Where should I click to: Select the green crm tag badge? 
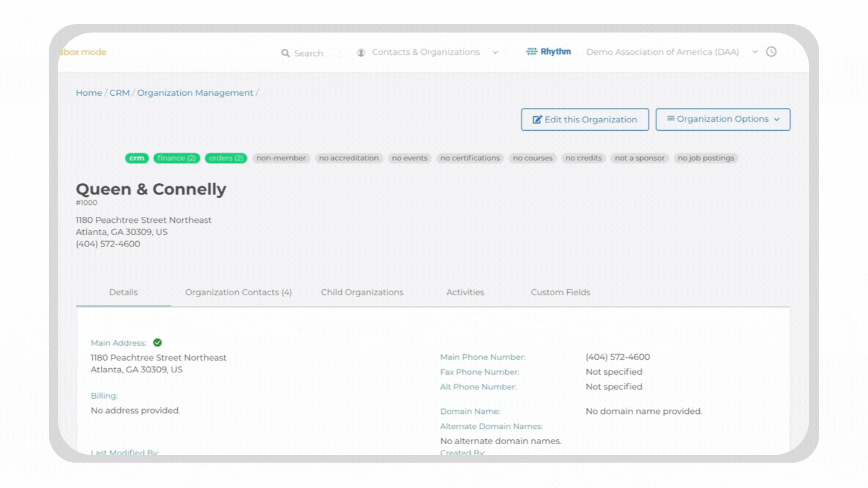tap(137, 158)
